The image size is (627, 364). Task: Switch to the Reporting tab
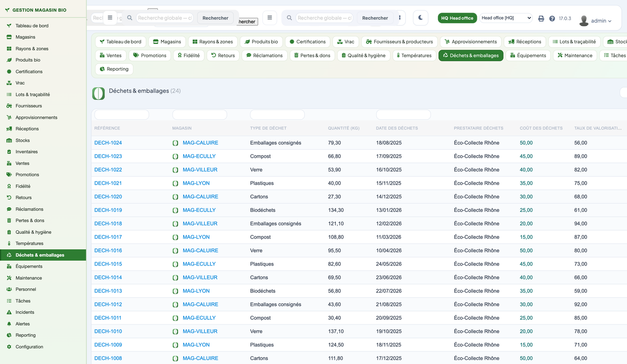(x=114, y=69)
